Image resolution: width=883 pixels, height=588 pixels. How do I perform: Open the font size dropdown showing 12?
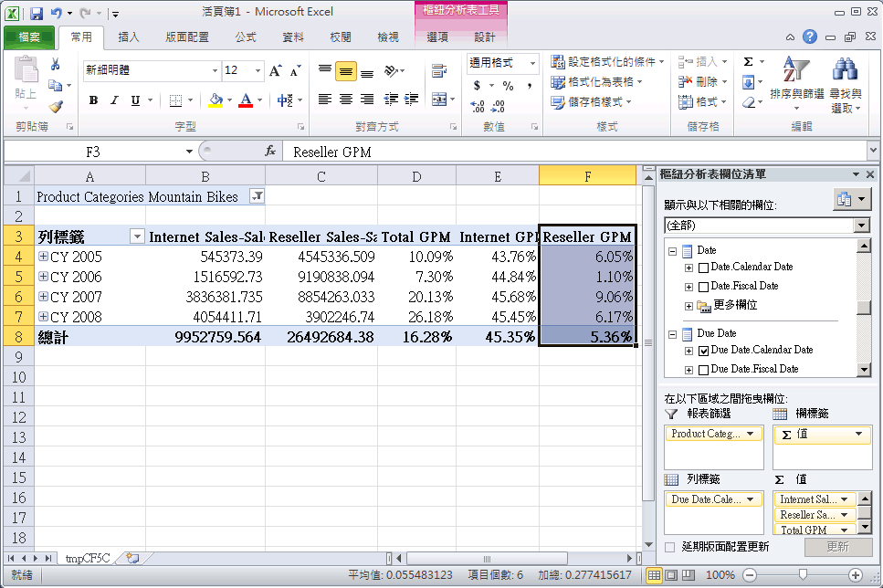[258, 70]
